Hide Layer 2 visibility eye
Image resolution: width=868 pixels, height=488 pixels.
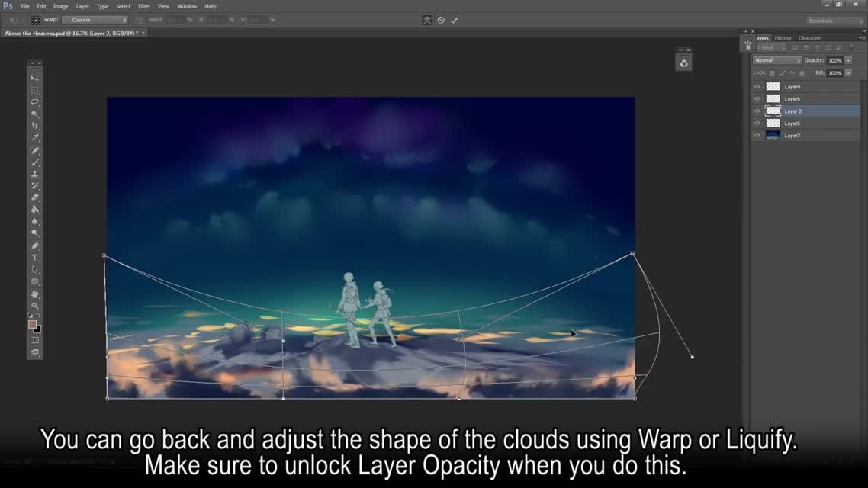pyautogui.click(x=757, y=111)
